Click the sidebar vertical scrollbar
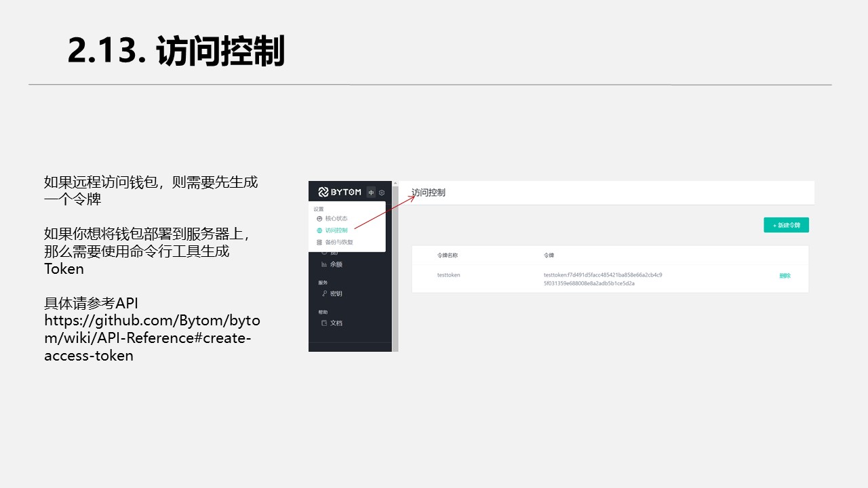 pyautogui.click(x=395, y=266)
